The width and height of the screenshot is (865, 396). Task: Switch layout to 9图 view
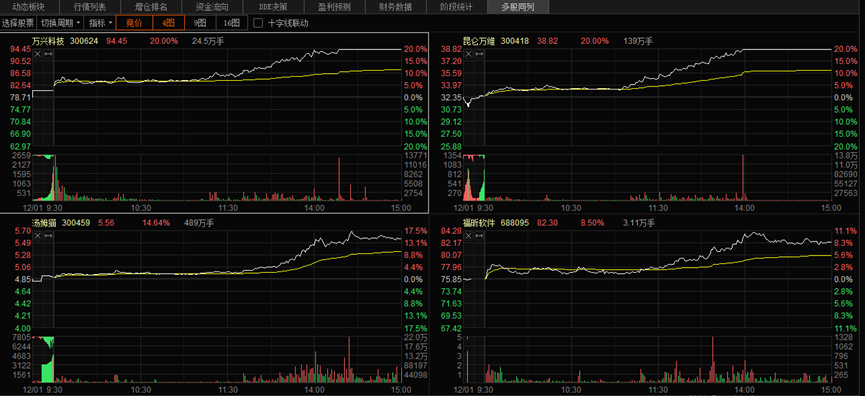coord(200,23)
